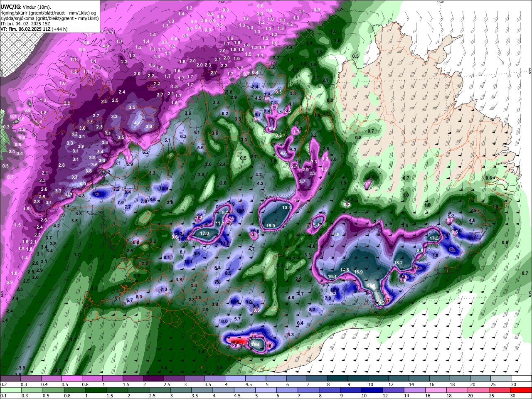Viewport: 532px width, 399px height.
Task: Click the 0.4 label on colour scale
Action: point(44,384)
